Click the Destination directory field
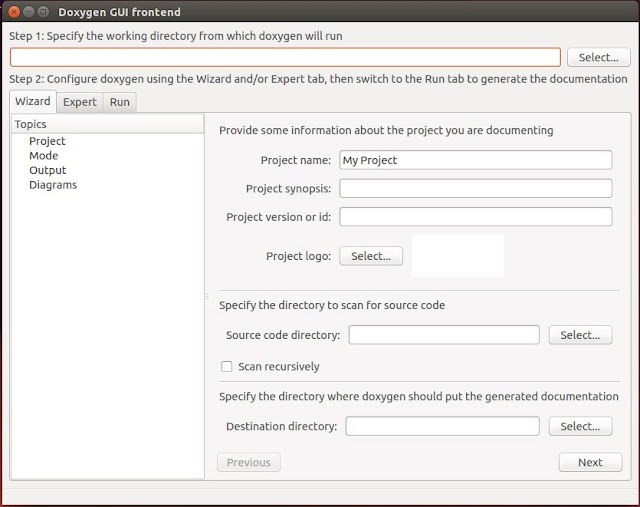This screenshot has height=507, width=640. [442, 426]
